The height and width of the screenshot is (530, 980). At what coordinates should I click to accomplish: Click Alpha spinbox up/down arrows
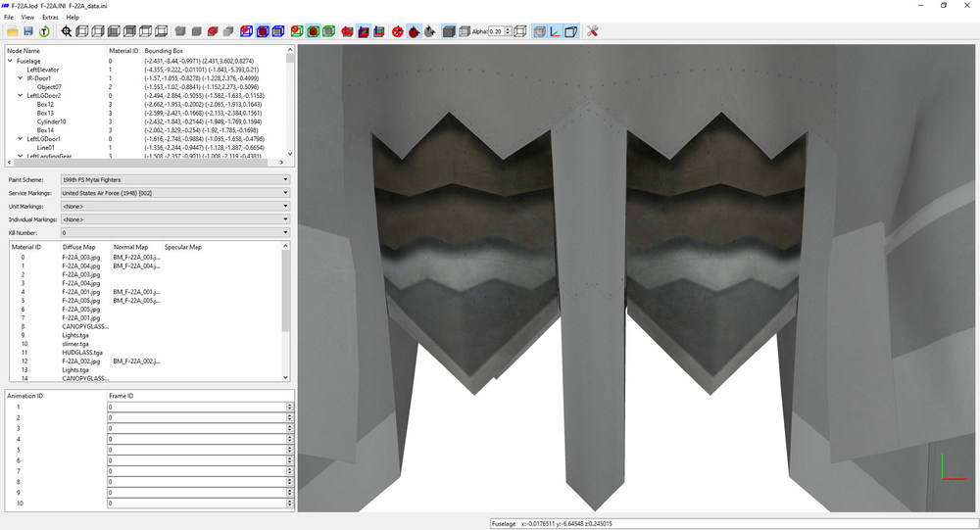(x=508, y=31)
